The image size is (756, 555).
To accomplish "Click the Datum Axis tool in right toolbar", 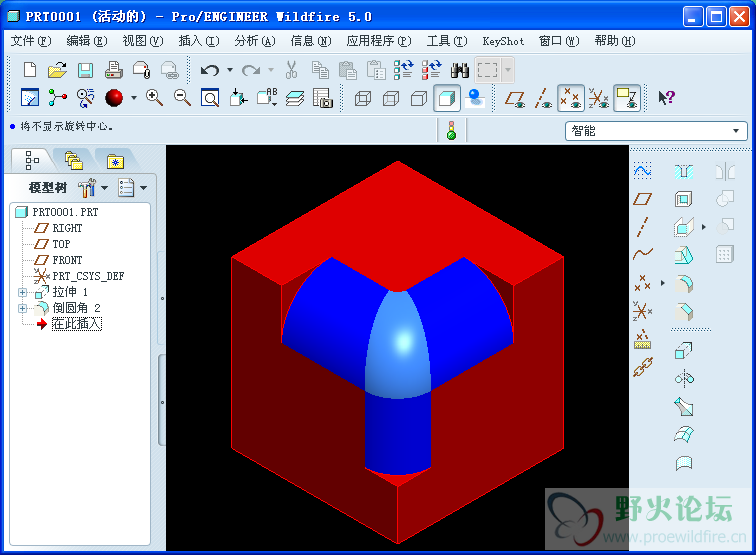I will 643,227.
